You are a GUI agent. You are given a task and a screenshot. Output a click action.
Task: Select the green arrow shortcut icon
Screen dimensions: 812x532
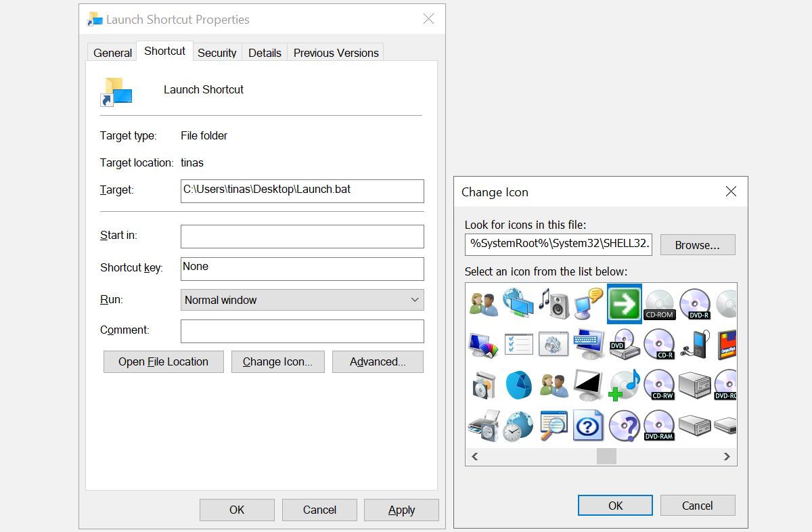624,303
